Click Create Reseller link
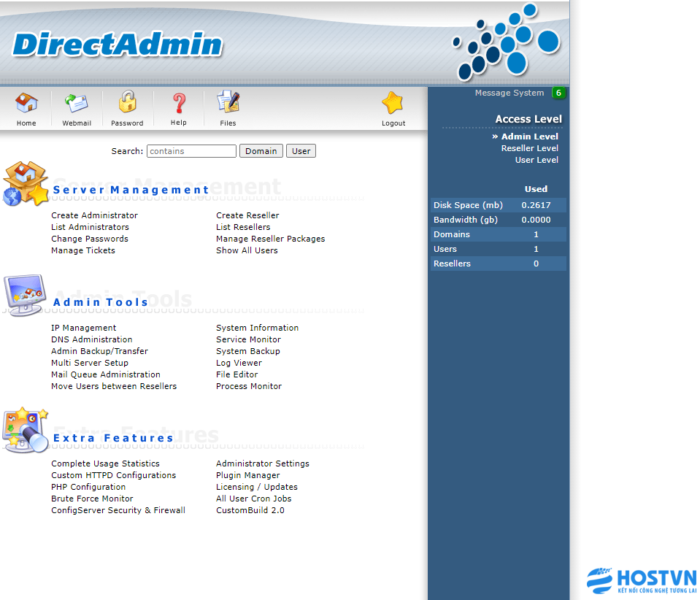This screenshot has height=600, width=700. point(247,215)
